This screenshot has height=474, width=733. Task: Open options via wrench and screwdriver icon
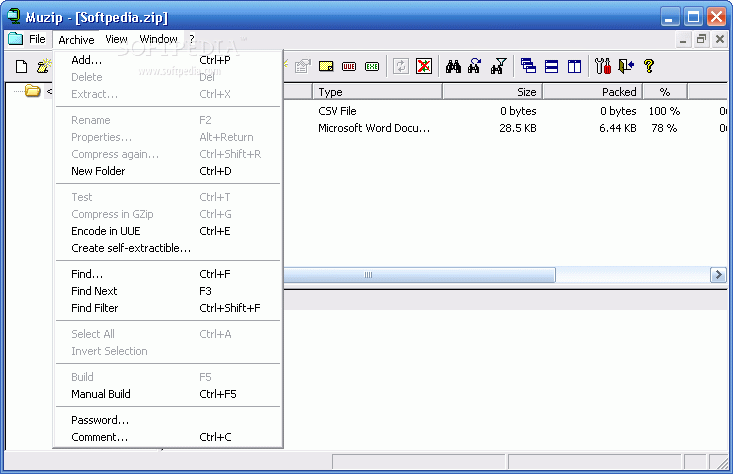click(x=603, y=66)
